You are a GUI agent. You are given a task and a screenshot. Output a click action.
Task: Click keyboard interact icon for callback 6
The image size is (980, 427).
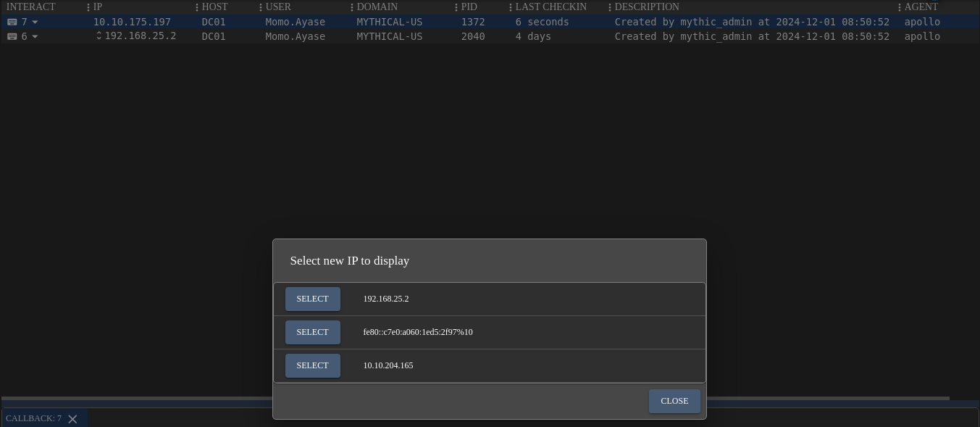[x=12, y=36]
